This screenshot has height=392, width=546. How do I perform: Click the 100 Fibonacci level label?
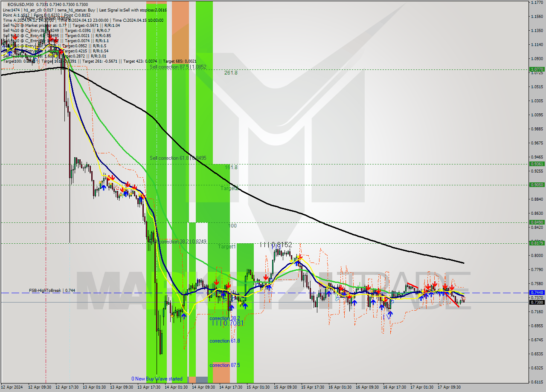click(x=232, y=226)
